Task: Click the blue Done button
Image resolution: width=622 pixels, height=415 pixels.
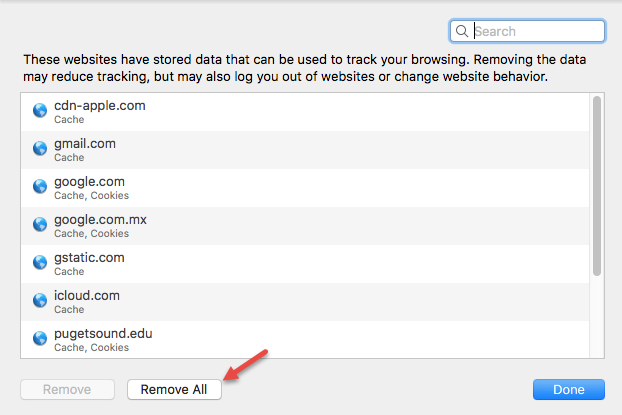Action: click(x=568, y=390)
